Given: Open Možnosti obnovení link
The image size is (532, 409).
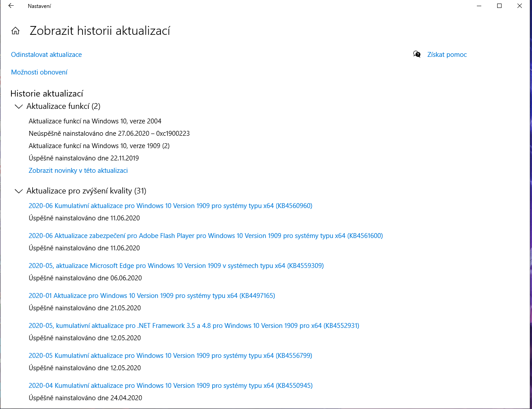Looking at the screenshot, I should (x=39, y=72).
